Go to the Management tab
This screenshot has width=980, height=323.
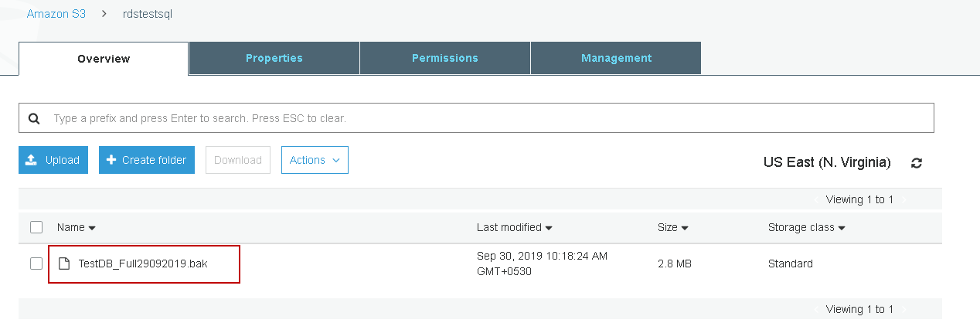click(616, 58)
